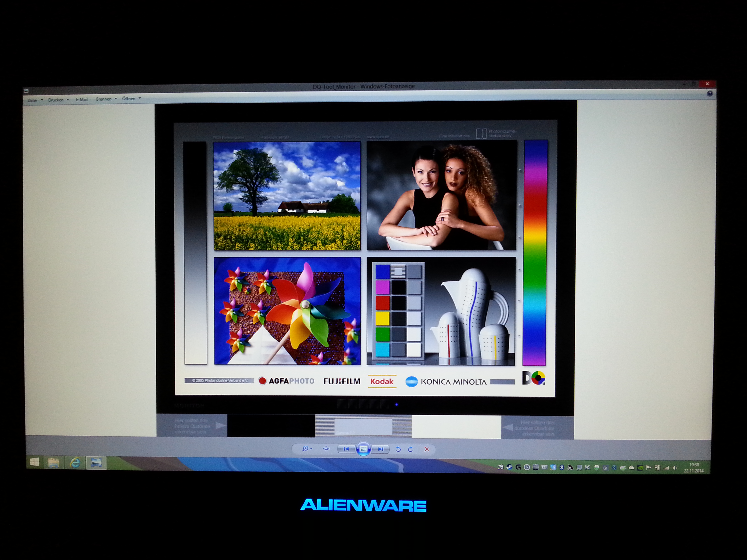747x560 pixels.
Task: Click the blue help icon
Action: click(710, 94)
